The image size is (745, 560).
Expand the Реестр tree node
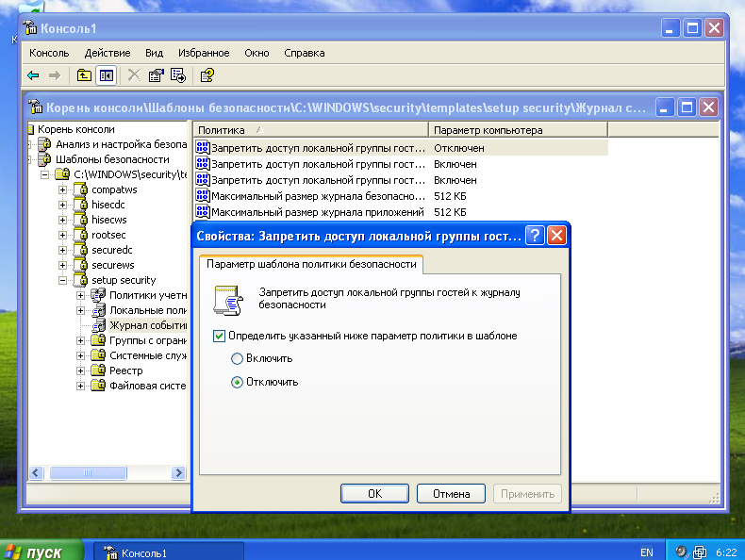pyautogui.click(x=81, y=371)
